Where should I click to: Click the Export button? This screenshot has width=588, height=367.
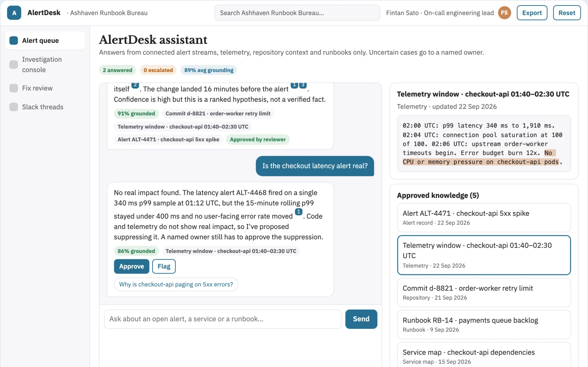click(x=532, y=13)
